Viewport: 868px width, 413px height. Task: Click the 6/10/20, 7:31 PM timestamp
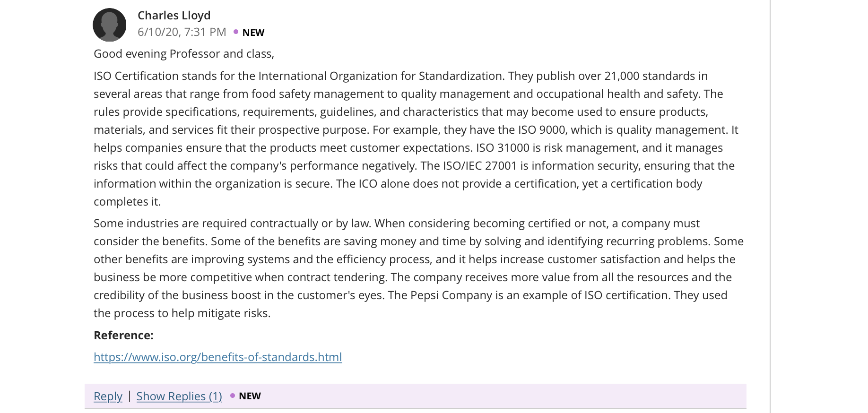pos(182,32)
